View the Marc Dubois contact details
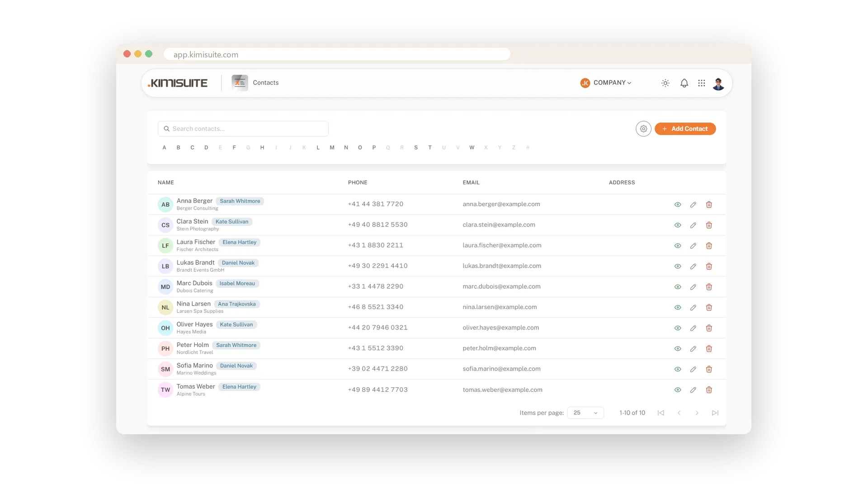This screenshot has width=868, height=488. click(678, 287)
